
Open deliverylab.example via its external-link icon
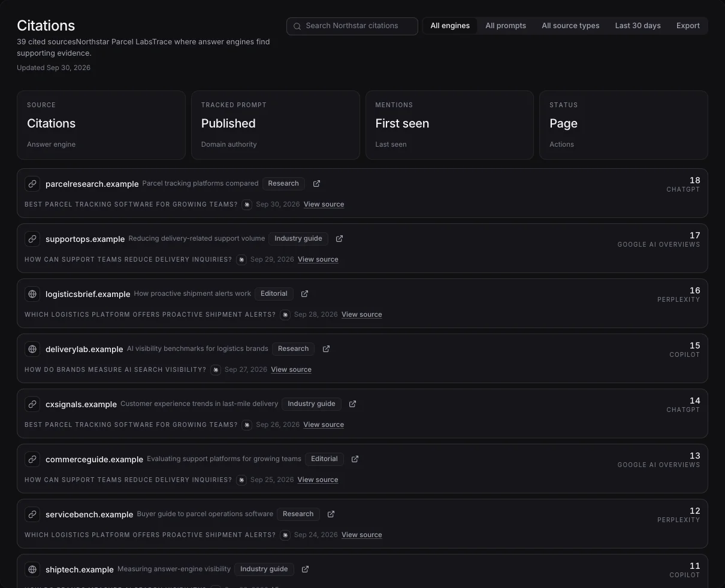coord(327,349)
